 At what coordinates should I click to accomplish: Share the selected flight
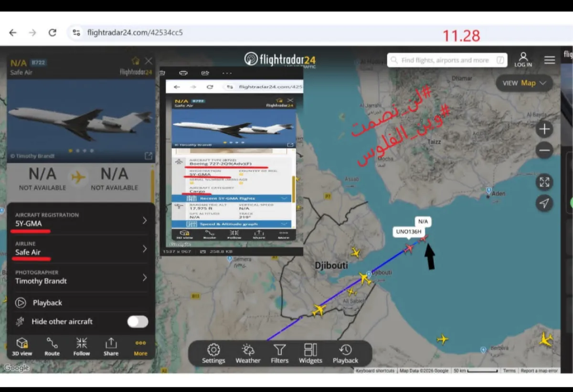tap(111, 347)
